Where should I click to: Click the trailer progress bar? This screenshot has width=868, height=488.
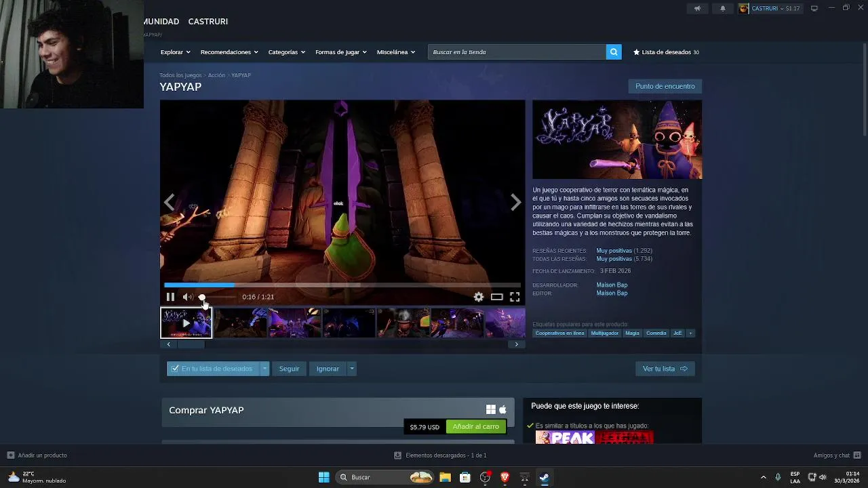pyautogui.click(x=342, y=285)
